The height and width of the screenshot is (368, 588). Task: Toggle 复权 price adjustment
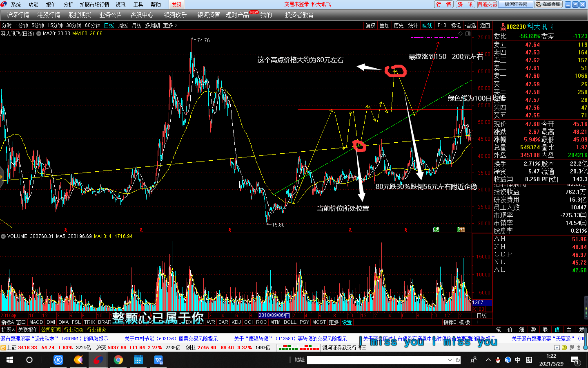click(x=370, y=25)
